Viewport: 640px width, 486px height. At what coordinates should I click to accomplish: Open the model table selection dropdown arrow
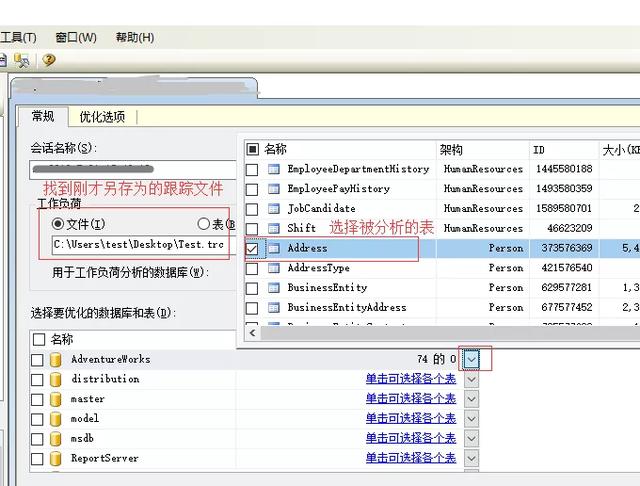[x=471, y=419]
